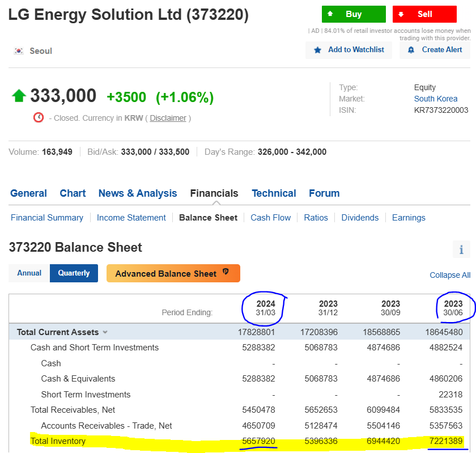476x453 pixels.
Task: Click the info icon beside Balance Sheet heading
Action: [461, 249]
